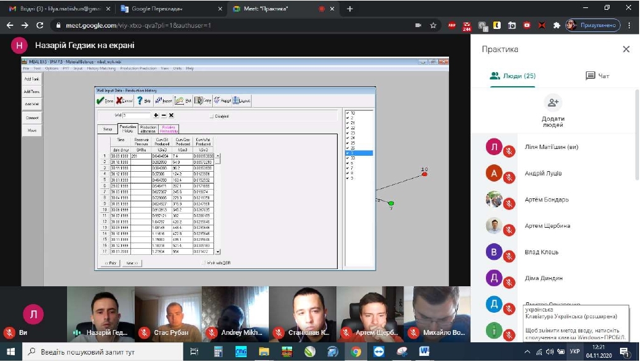Open TeamViewer from the taskbar
Viewport: 644px width, 362px height.
pyautogui.click(x=379, y=352)
